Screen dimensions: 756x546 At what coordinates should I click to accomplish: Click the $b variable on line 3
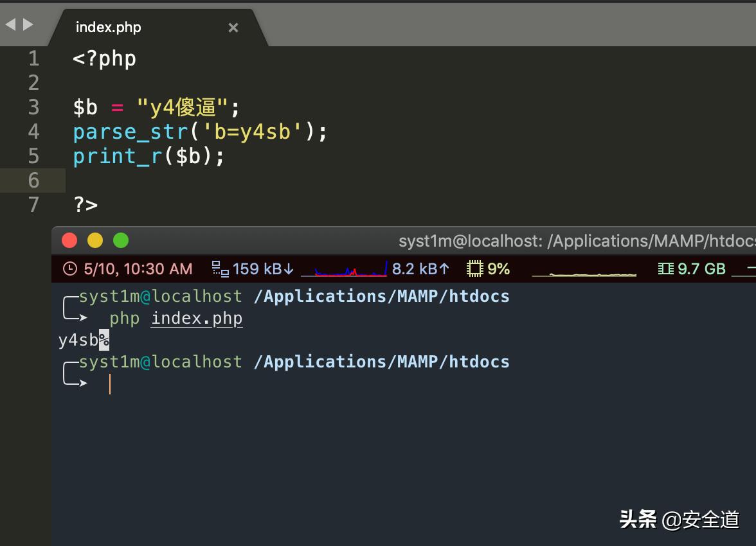click(85, 107)
